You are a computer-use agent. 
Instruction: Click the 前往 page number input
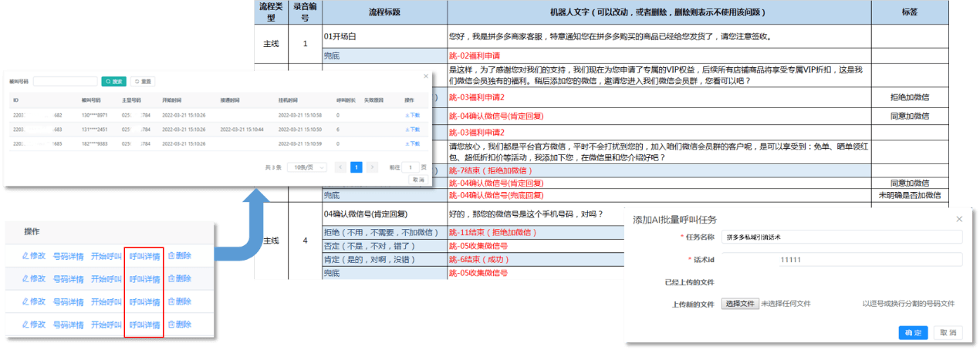411,167
